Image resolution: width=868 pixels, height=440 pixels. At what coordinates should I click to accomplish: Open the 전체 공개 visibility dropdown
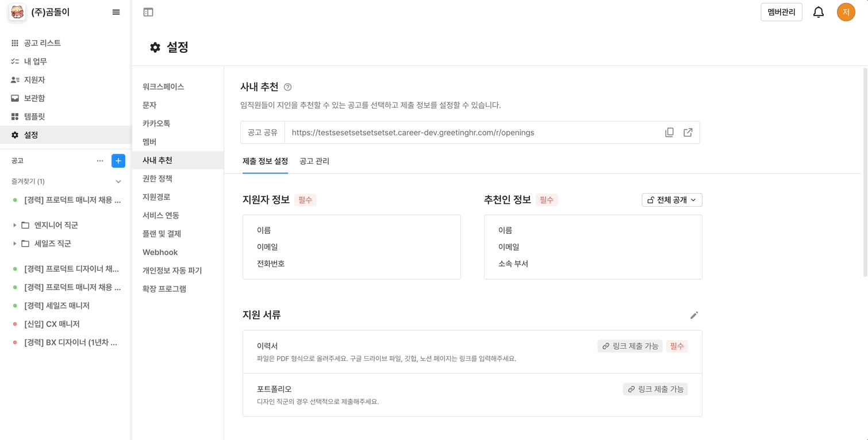point(671,200)
